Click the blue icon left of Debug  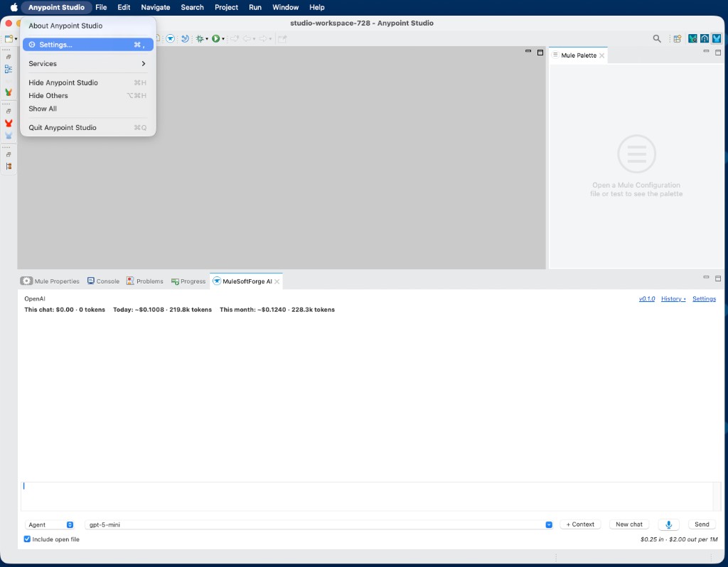185,38
